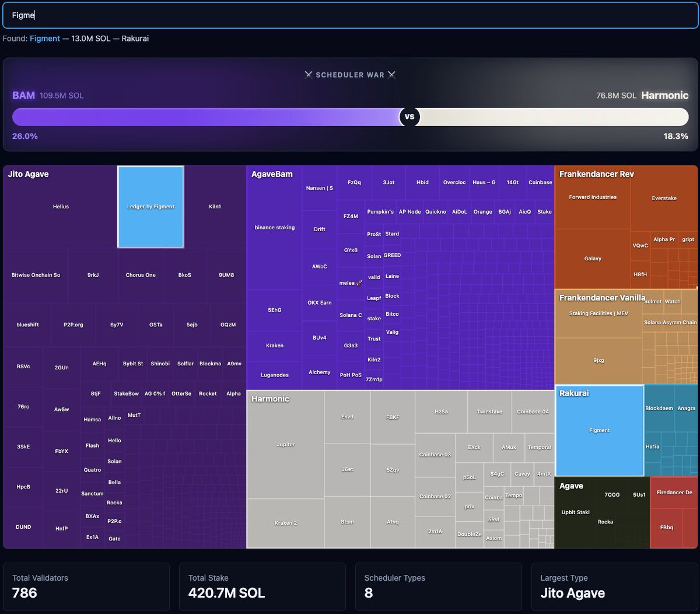Image resolution: width=700 pixels, height=614 pixels.
Task: Click the purple BAM share bar
Action: click(206, 117)
